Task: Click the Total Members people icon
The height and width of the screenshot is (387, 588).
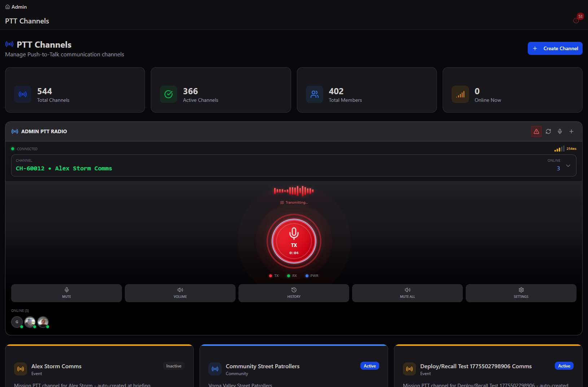Action: (315, 94)
